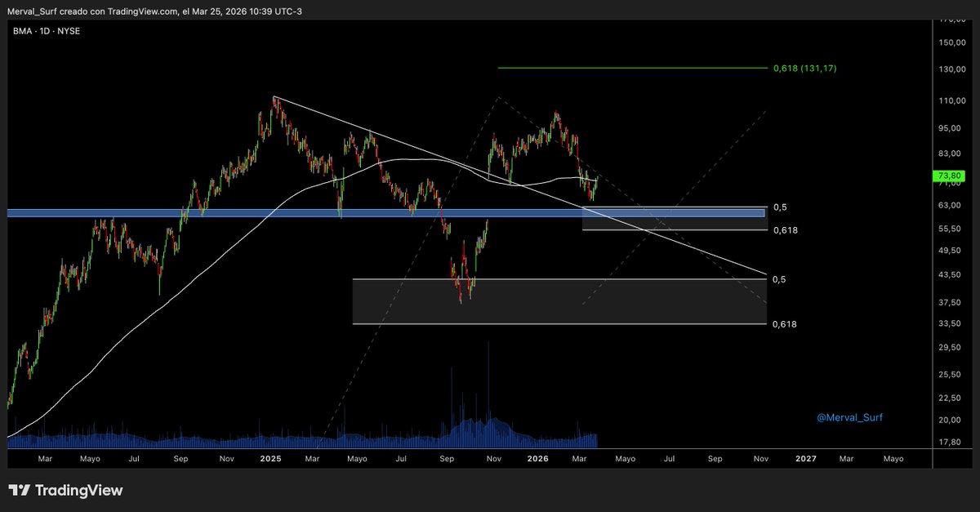Click the lower 0,618 retracement label
The width and height of the screenshot is (980, 512).
[785, 324]
